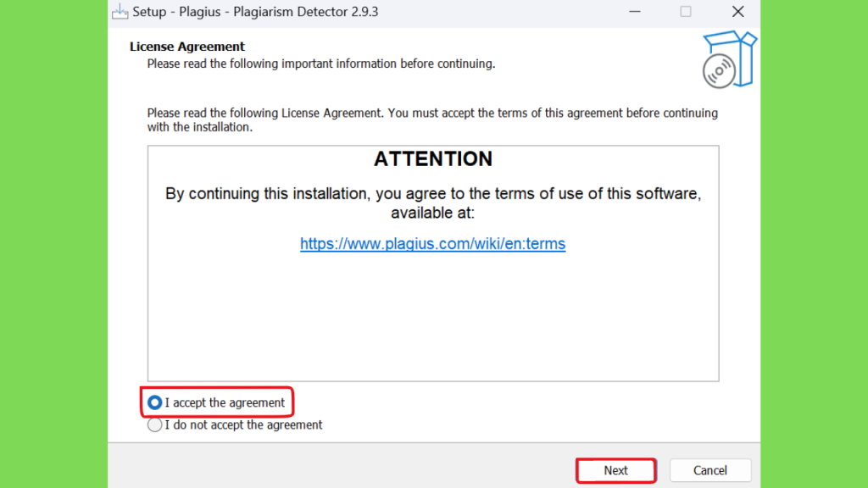Click the software box and disc icon
The height and width of the screenshot is (488, 868).
tap(729, 60)
